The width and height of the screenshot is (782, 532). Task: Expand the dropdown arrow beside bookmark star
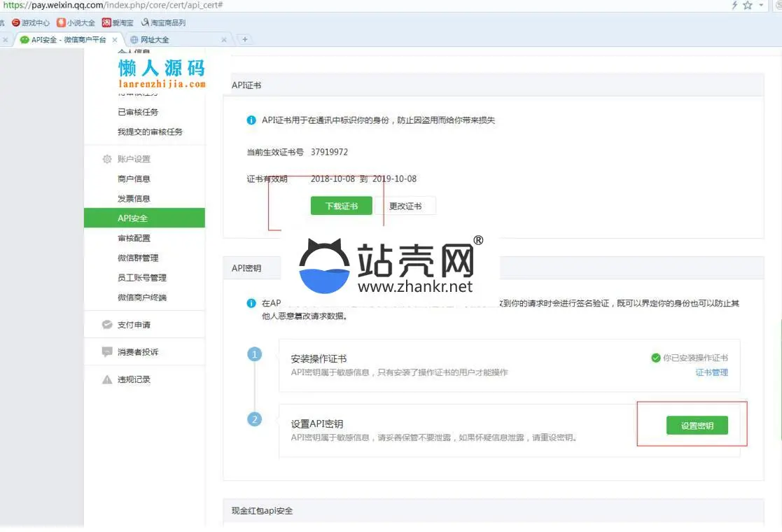pos(760,6)
